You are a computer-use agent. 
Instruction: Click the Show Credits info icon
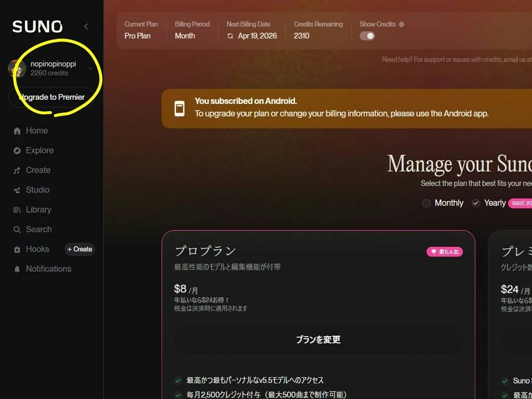pyautogui.click(x=402, y=24)
